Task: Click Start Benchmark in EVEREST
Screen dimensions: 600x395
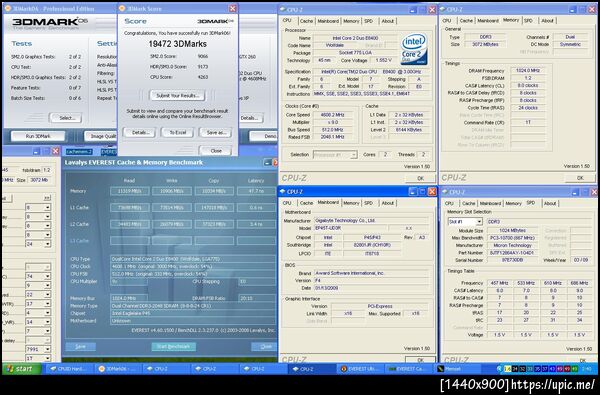Action: pos(174,346)
